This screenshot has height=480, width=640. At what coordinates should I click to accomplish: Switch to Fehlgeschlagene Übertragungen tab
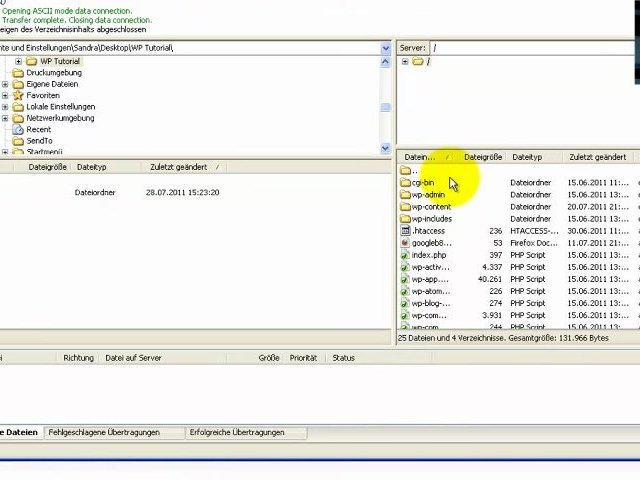104,433
